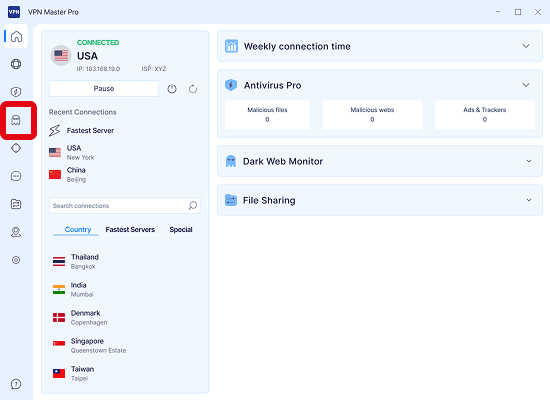Viewport: 550px width, 400px height.
Task: Open the diamond-shaped sidebar icon
Action: (16, 148)
